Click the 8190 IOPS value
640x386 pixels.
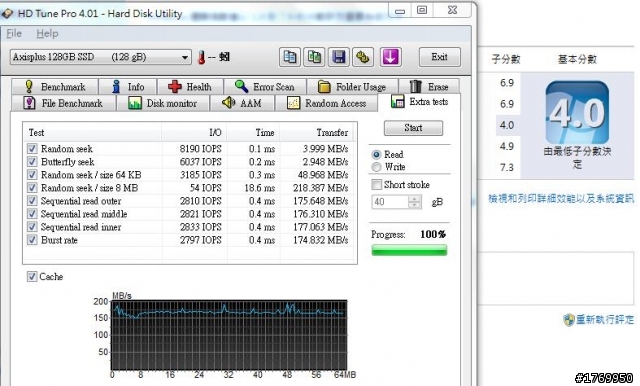pyautogui.click(x=200, y=149)
